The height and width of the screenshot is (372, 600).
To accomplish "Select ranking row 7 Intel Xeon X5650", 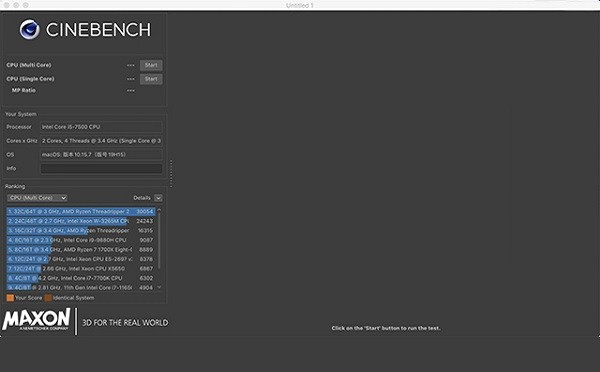I will click(x=81, y=269).
